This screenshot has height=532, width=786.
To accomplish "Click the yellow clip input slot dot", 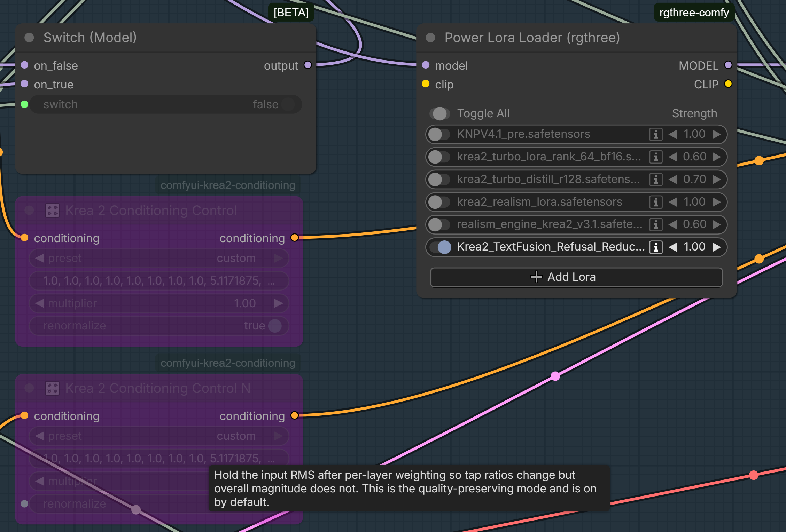I will [426, 84].
